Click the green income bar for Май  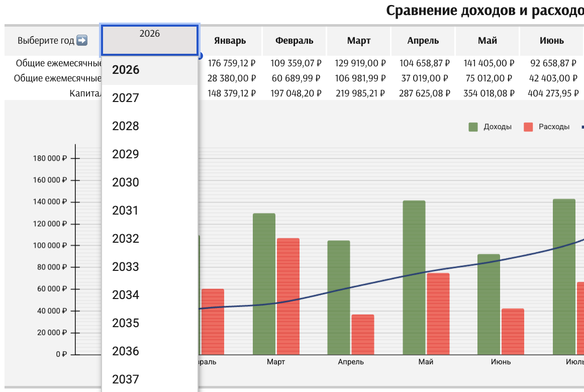pyautogui.click(x=414, y=277)
